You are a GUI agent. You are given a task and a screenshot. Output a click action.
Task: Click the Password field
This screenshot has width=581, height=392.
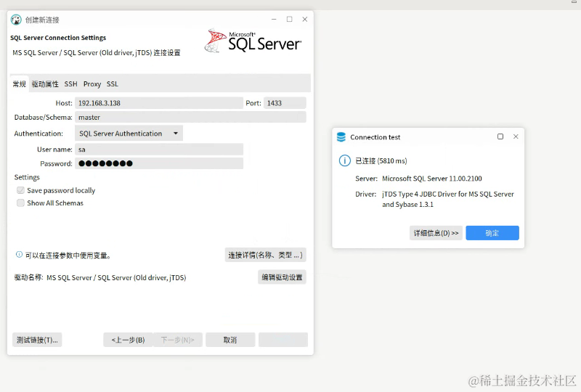point(159,163)
